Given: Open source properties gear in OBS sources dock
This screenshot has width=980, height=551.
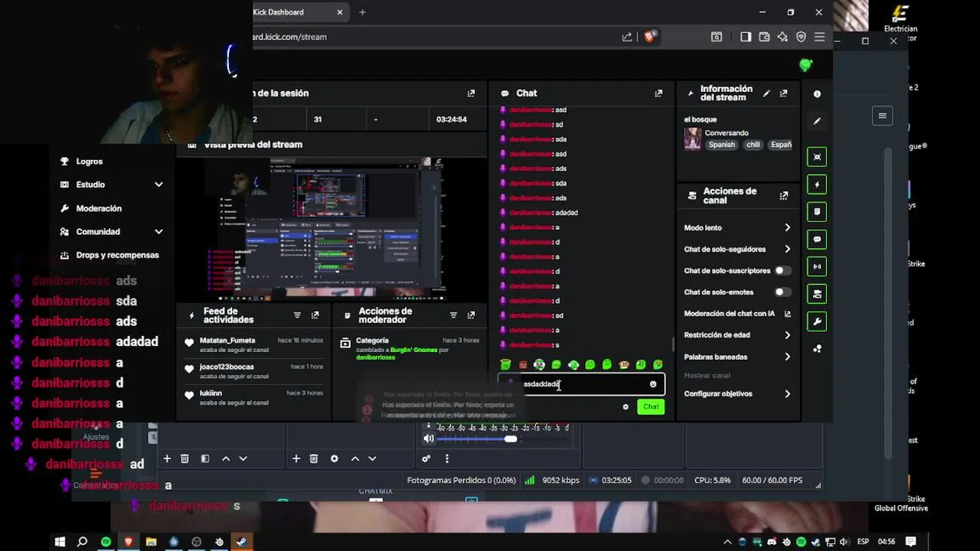Looking at the screenshot, I should pos(334,458).
